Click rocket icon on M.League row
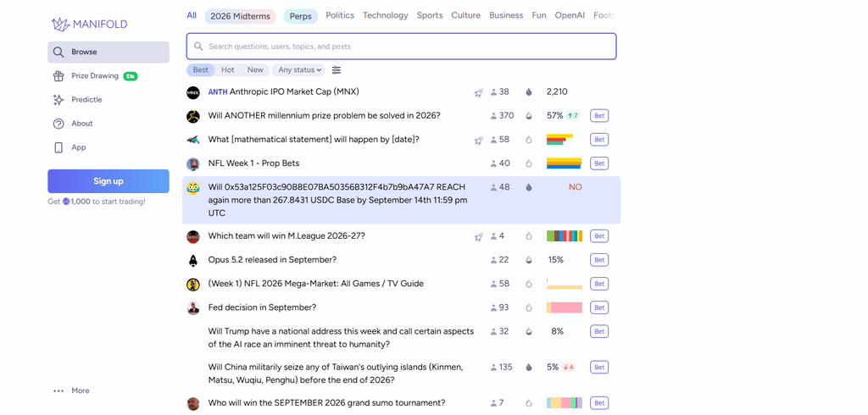 pyautogui.click(x=478, y=237)
